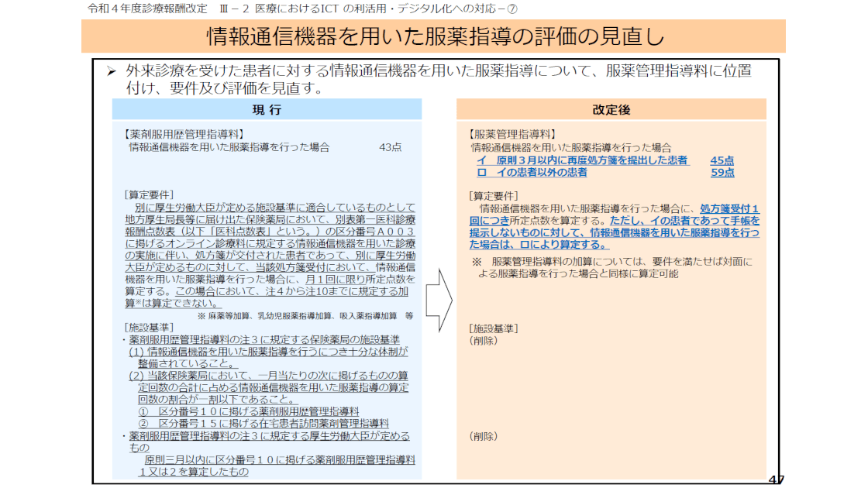Image resolution: width=868 pixels, height=488 pixels.
Task: Click the slide title 情報通信機器を用いた服薬指導の評価の見直し
Action: (434, 34)
